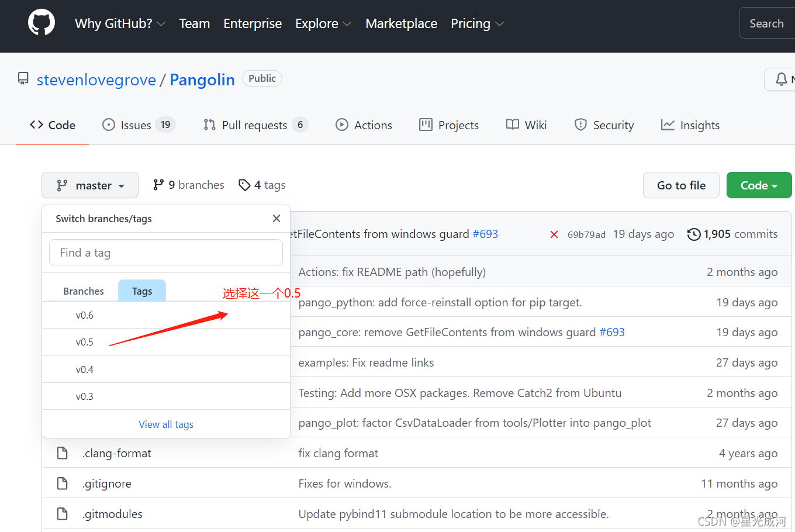This screenshot has height=532, width=795.
Task: Switch to Branches tab in popup
Action: click(84, 291)
